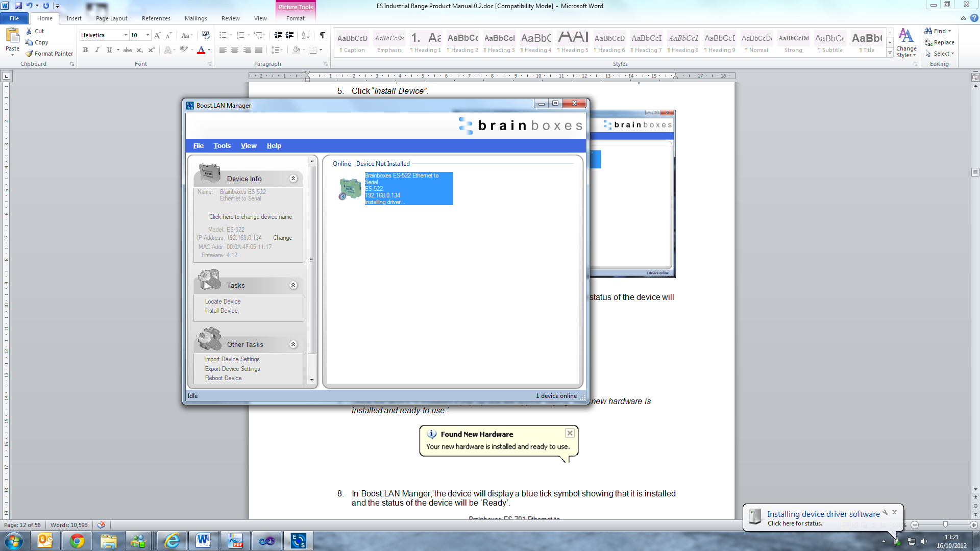Open the Tools menu in Boost.LAN Manager
The image size is (980, 551).
(x=222, y=145)
